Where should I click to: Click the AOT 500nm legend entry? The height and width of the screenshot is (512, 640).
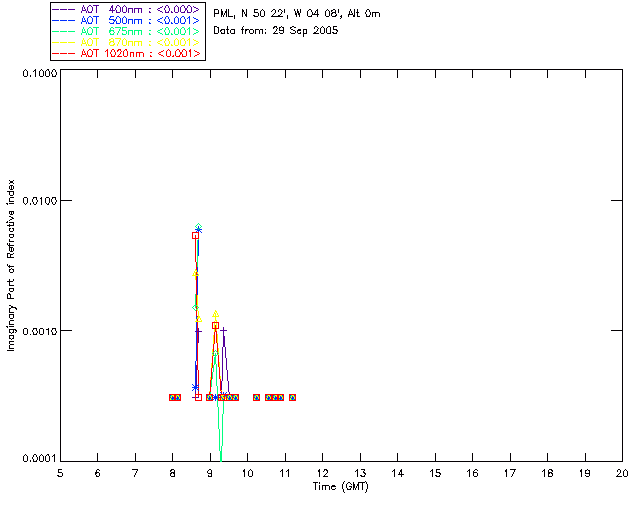[126, 20]
